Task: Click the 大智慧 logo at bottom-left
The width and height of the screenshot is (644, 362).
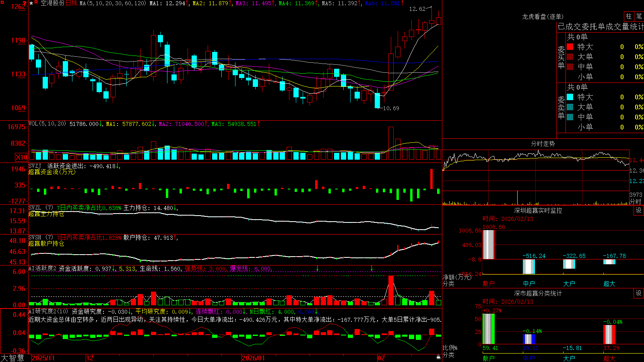Action: click(x=12, y=358)
